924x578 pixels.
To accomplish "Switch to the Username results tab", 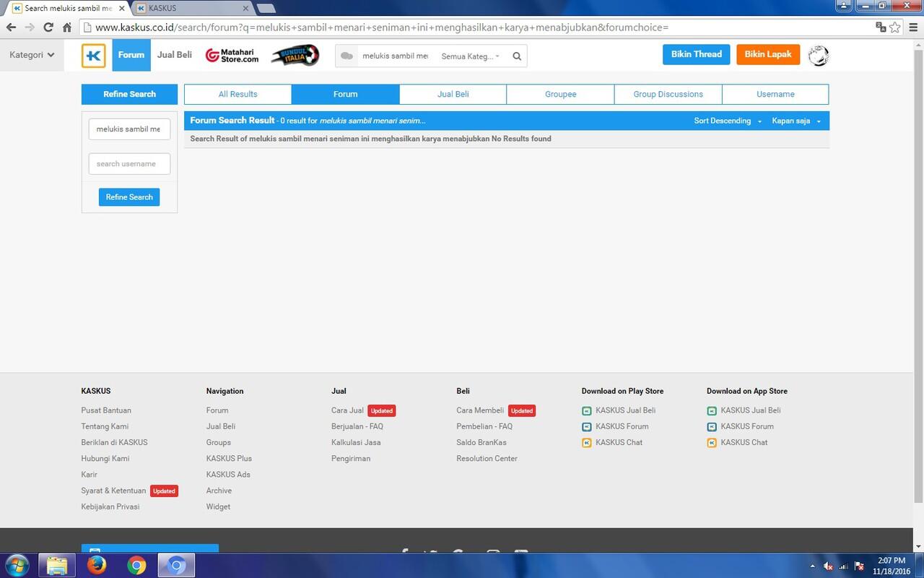I will tap(775, 94).
